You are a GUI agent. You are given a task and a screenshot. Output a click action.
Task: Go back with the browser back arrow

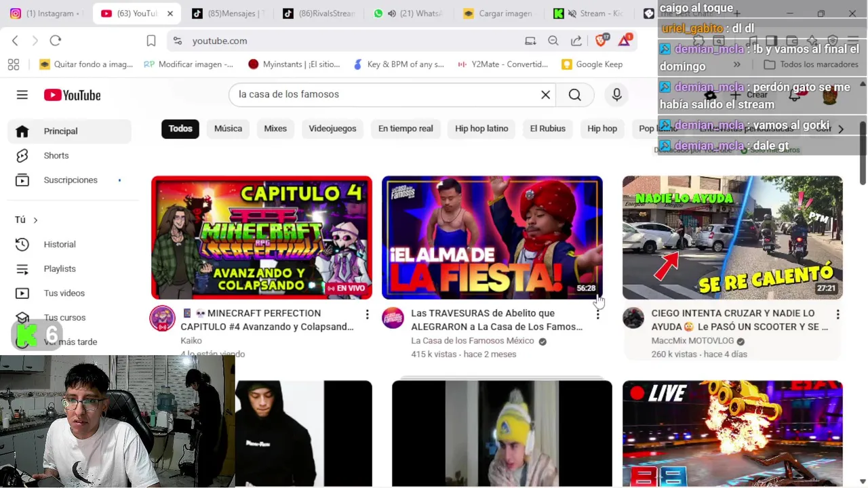pyautogui.click(x=15, y=41)
